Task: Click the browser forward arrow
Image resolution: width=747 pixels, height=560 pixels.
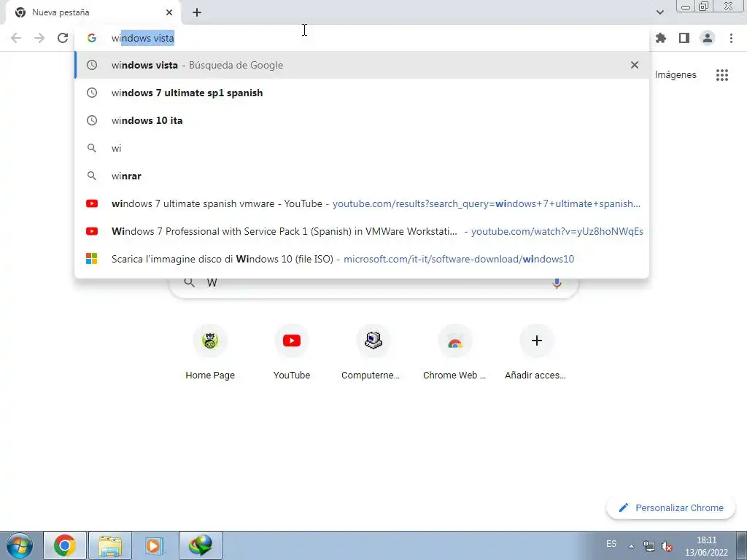Action: coord(39,38)
